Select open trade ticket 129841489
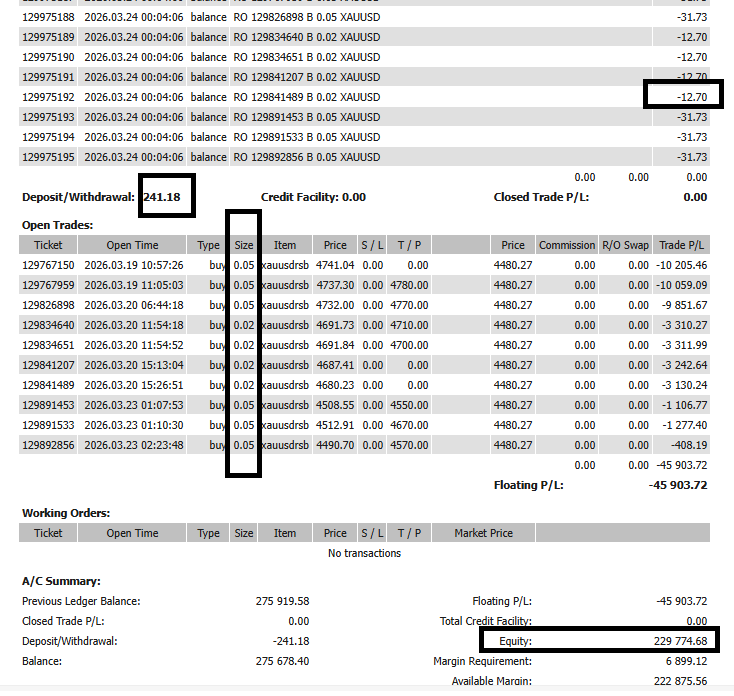This screenshot has height=696, width=734. click(48, 385)
